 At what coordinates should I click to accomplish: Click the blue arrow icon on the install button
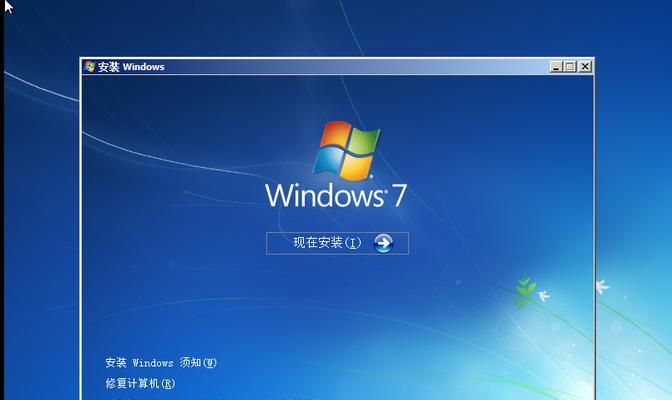[383, 243]
